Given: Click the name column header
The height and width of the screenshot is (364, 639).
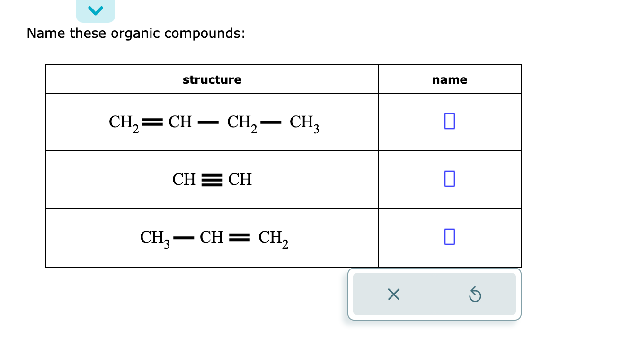Looking at the screenshot, I should (449, 79).
